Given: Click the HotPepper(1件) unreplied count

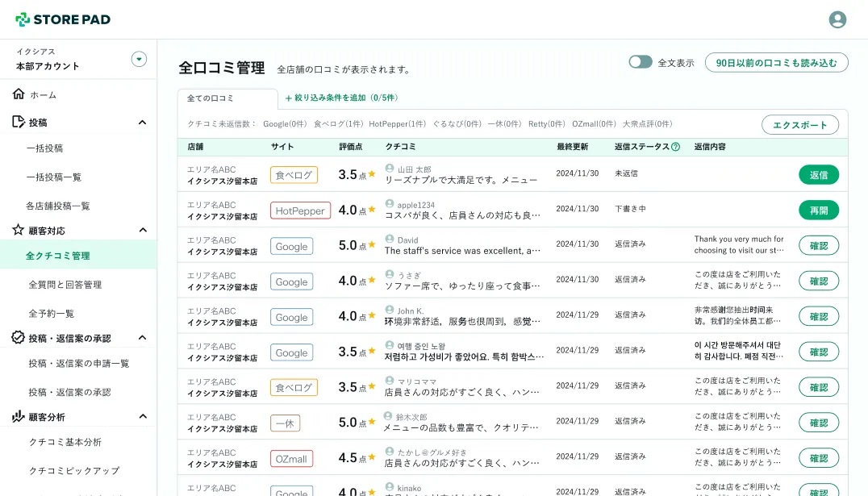Looking at the screenshot, I should [397, 124].
